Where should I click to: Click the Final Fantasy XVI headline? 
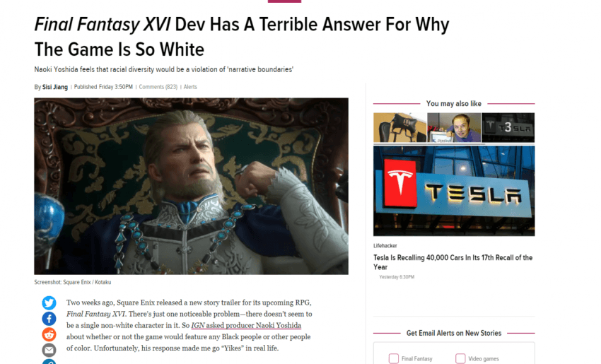(242, 37)
